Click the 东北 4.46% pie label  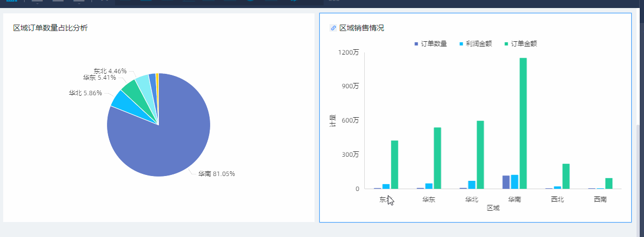[x=110, y=71]
